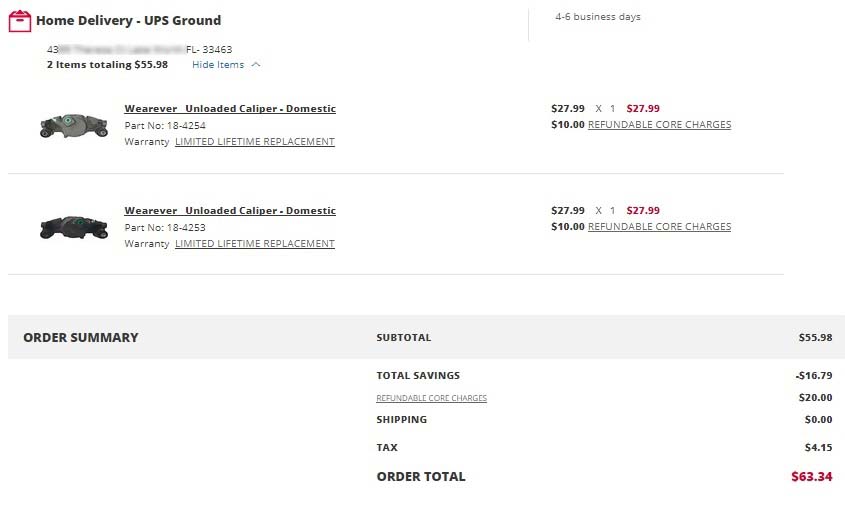This screenshot has width=845, height=511.
Task: Open Refundable Core Charges link in order summary
Action: pos(432,398)
